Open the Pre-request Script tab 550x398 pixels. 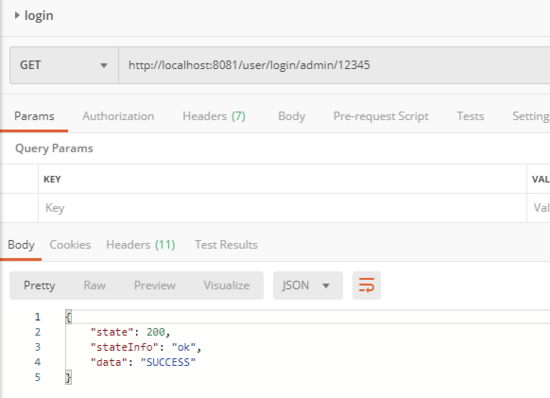tap(381, 116)
